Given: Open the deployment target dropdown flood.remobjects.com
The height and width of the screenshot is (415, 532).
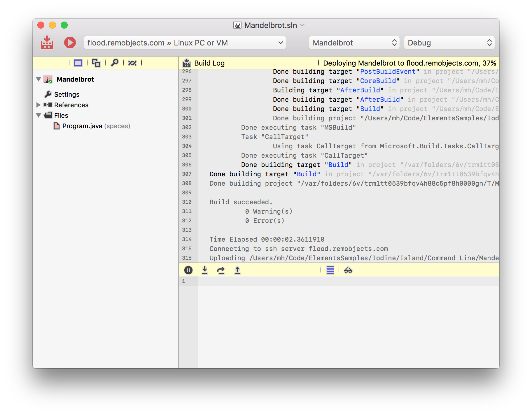Looking at the screenshot, I should [185, 43].
